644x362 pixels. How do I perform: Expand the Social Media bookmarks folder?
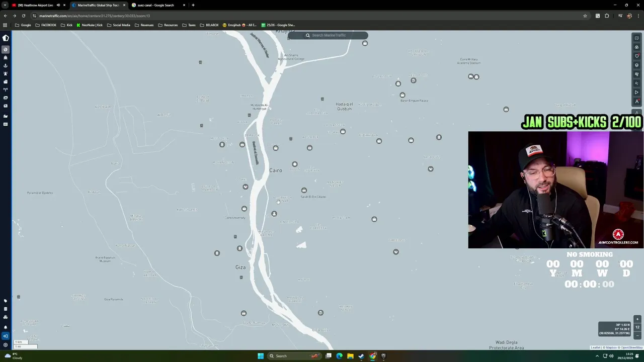tap(118, 25)
